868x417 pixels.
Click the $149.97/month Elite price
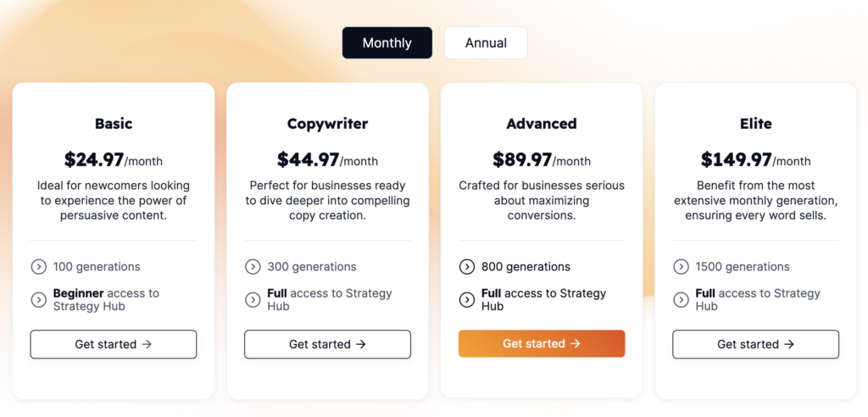click(x=755, y=160)
